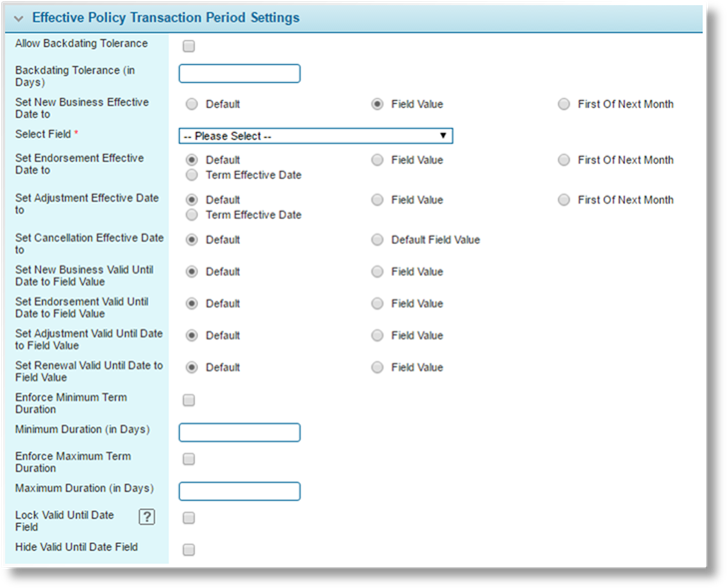
Task: Choose Term Effective Date for Endorsement Effective Date
Action: [192, 175]
